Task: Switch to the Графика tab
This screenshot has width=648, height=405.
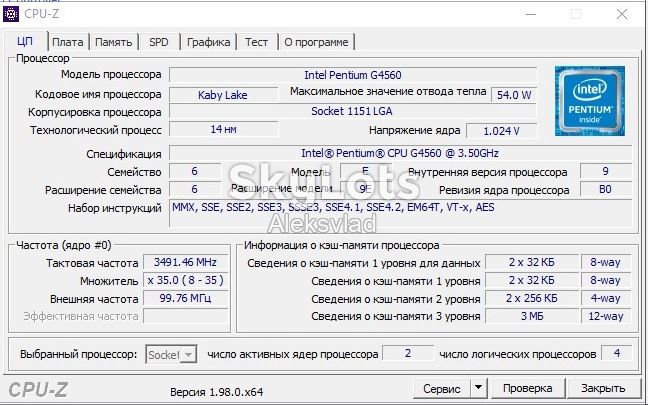Action: [x=208, y=42]
